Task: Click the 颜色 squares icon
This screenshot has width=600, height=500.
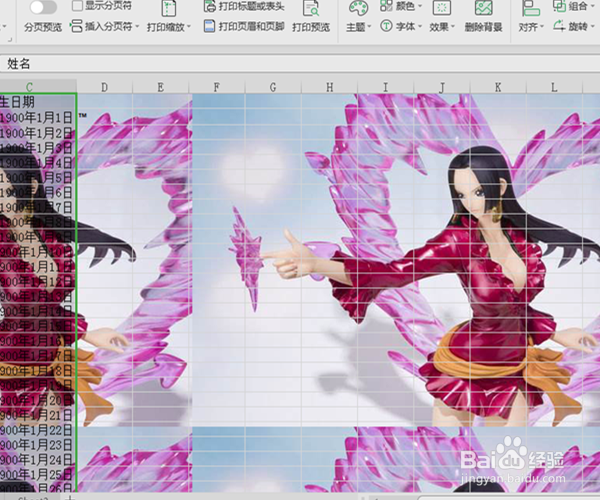Action: pos(386,6)
